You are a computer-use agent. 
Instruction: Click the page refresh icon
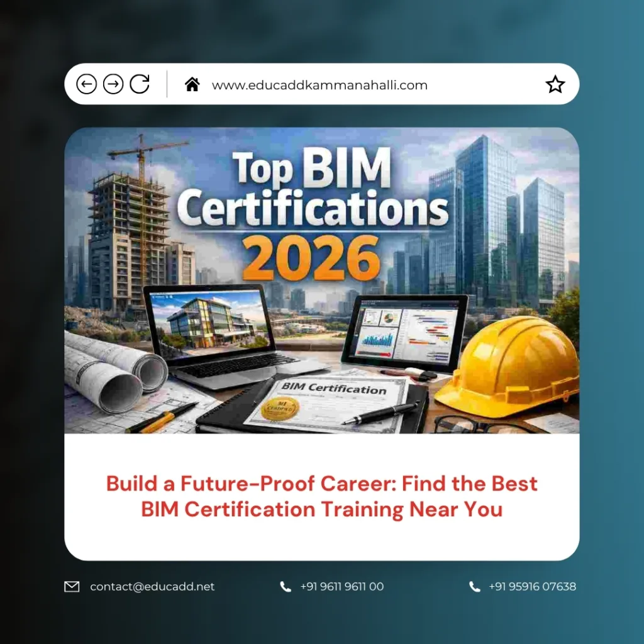pos(140,84)
